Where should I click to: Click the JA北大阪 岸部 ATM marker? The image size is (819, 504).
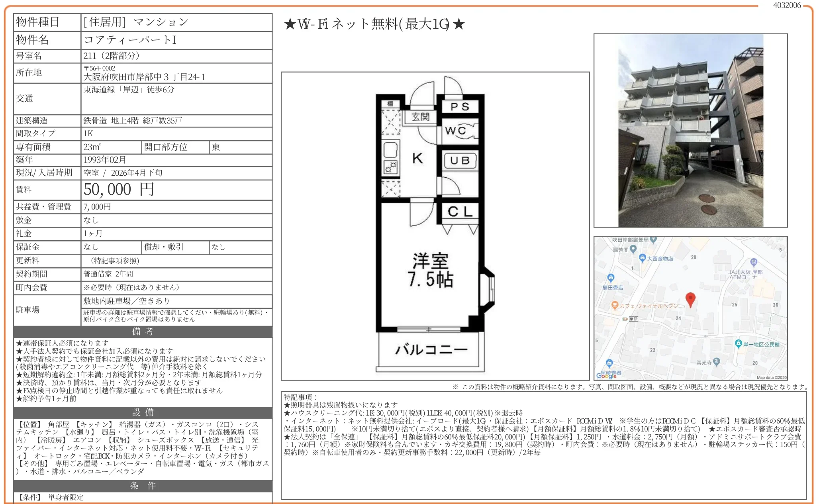click(753, 262)
